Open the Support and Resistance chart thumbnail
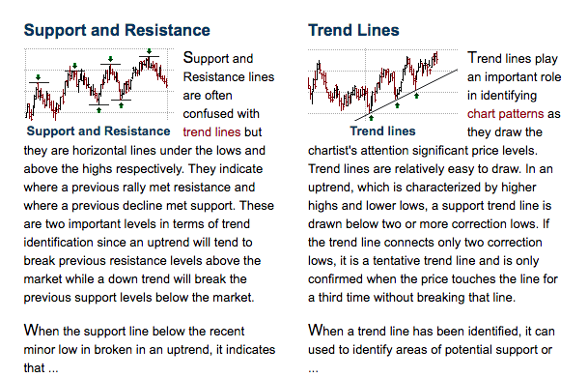The height and width of the screenshot is (378, 588). point(97,84)
